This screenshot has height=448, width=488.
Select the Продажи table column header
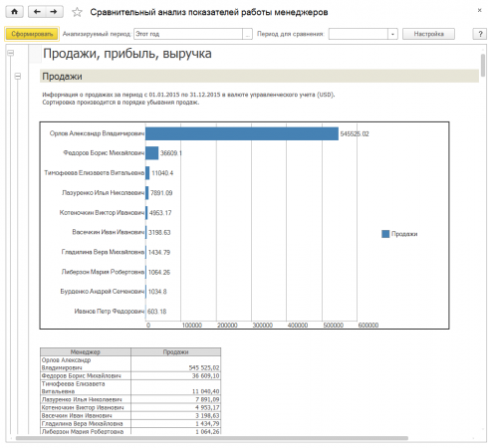175,351
